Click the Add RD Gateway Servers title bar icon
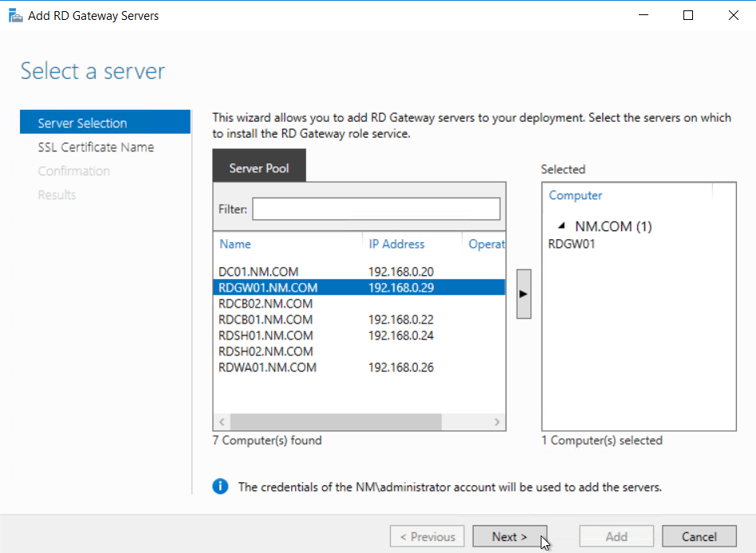Viewport: 756px width, 553px height. click(x=15, y=14)
